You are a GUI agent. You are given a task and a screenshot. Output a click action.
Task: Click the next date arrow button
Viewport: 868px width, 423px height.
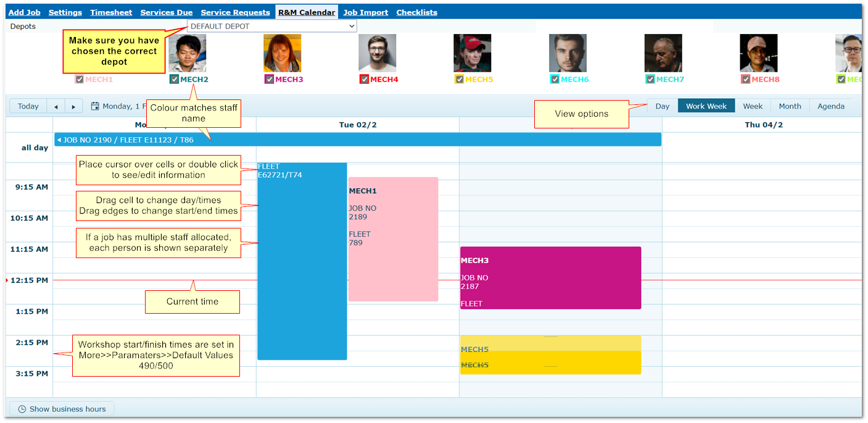pyautogui.click(x=74, y=106)
